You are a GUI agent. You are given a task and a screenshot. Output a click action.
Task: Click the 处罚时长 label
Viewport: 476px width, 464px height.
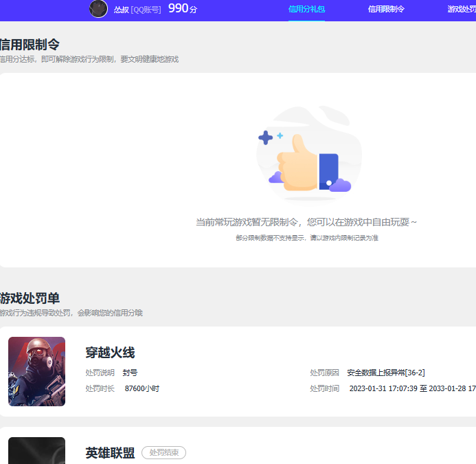point(100,388)
